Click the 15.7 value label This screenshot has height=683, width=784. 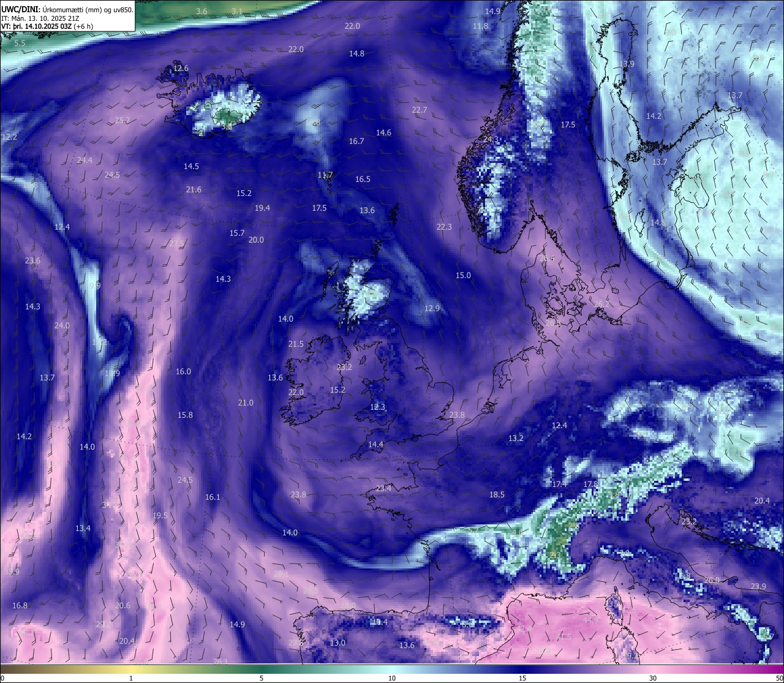pos(237,233)
